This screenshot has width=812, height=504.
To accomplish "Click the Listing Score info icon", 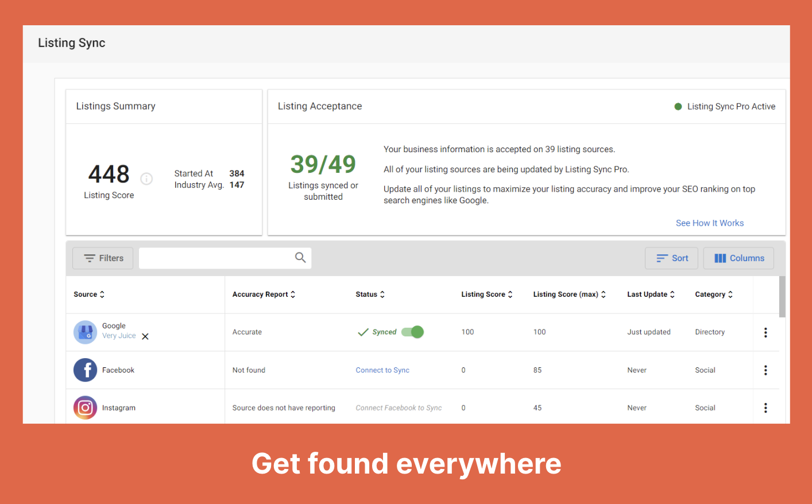I will click(146, 179).
